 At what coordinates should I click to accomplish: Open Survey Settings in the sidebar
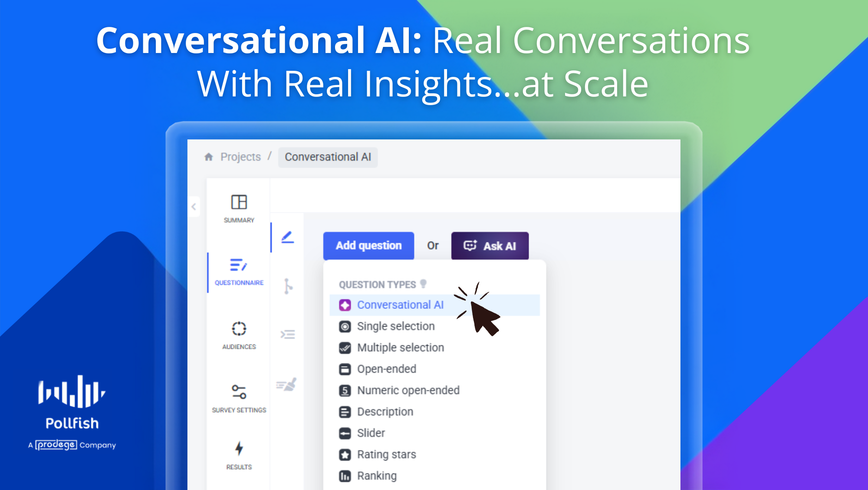239,398
